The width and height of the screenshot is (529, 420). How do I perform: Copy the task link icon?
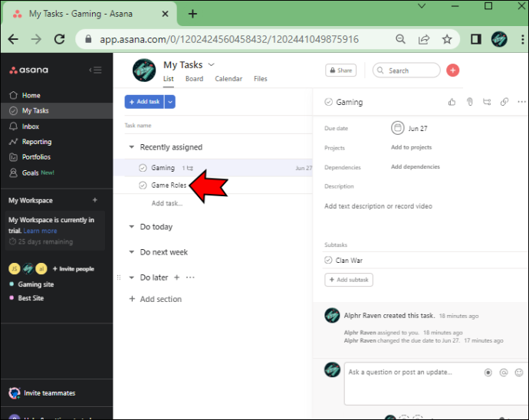point(504,102)
